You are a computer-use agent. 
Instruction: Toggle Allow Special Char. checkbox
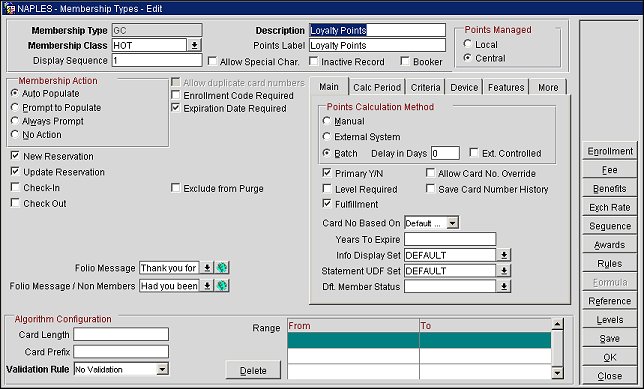(212, 61)
